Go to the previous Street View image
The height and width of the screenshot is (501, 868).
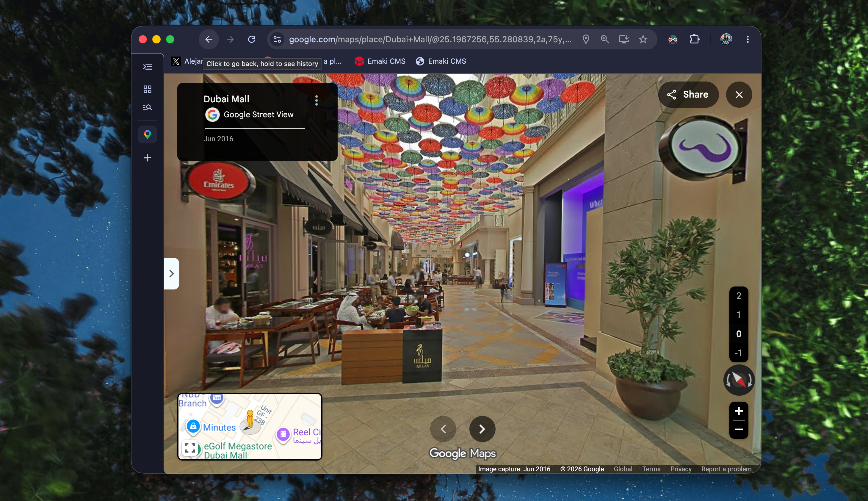click(x=443, y=429)
